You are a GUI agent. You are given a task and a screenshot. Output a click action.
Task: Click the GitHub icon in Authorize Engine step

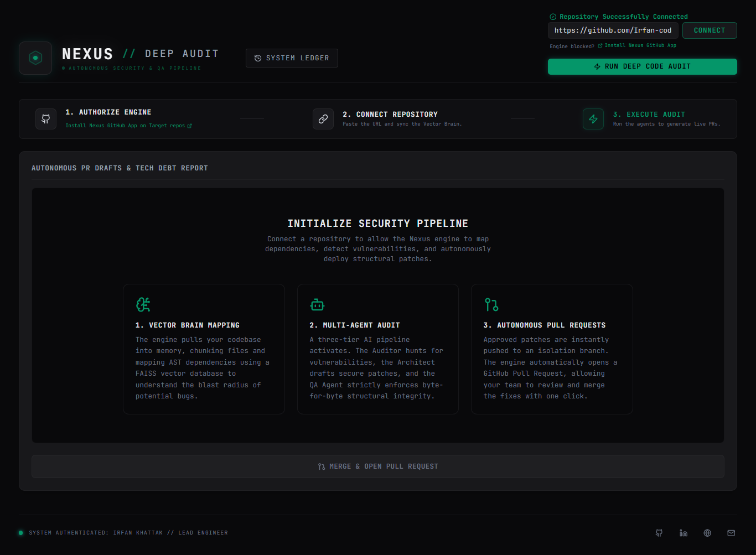point(46,119)
